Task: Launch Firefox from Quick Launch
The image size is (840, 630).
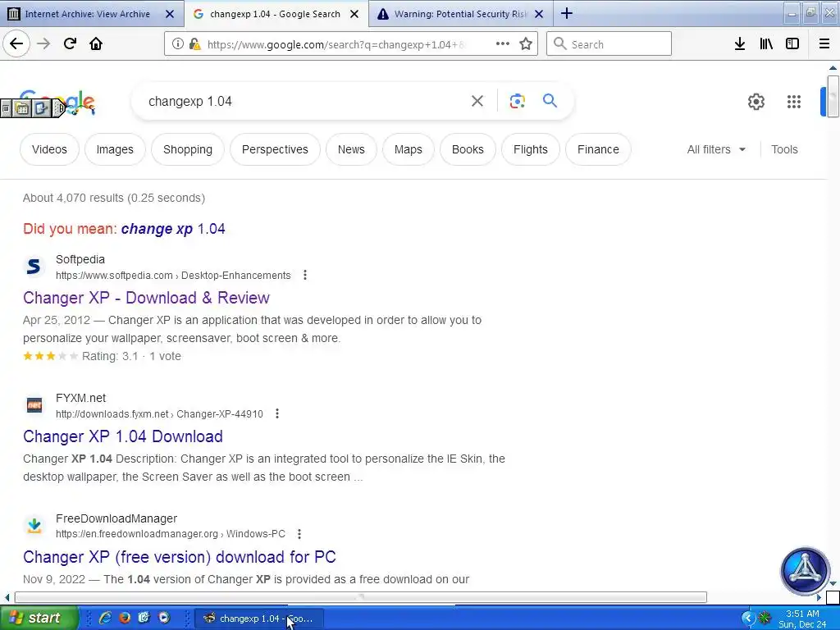Action: point(125,618)
